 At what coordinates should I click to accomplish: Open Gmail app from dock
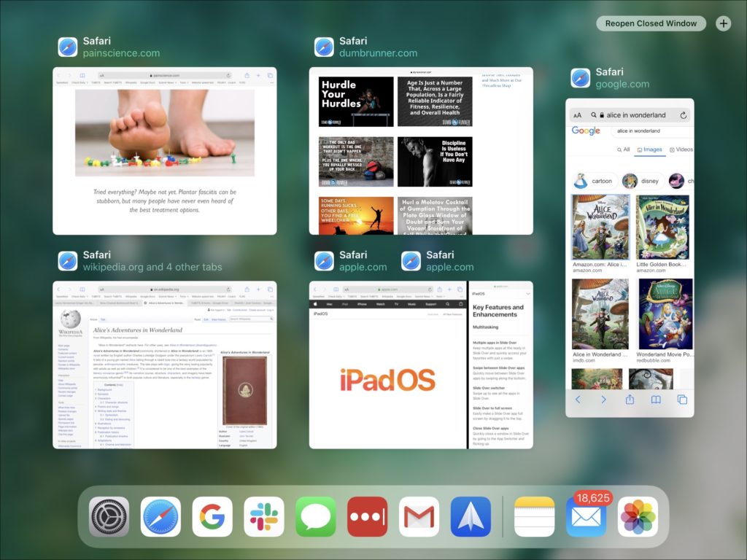(419, 517)
